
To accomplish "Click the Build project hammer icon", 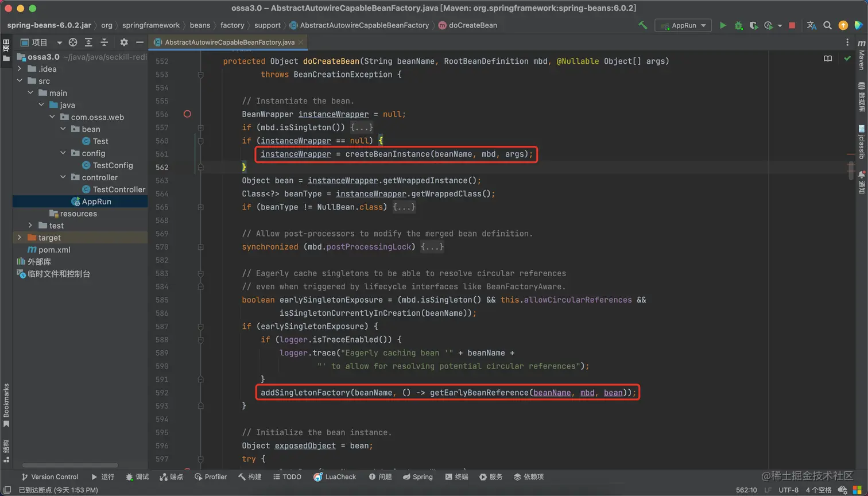I will click(x=643, y=25).
